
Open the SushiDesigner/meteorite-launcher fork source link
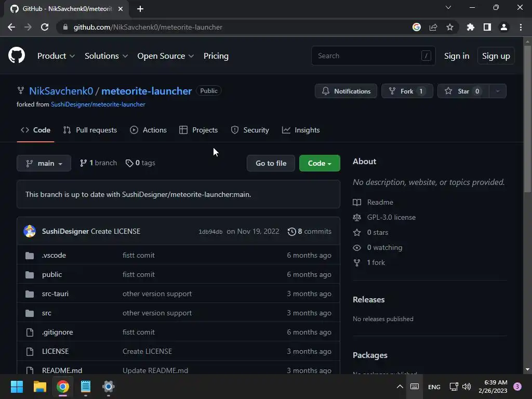[98, 104]
